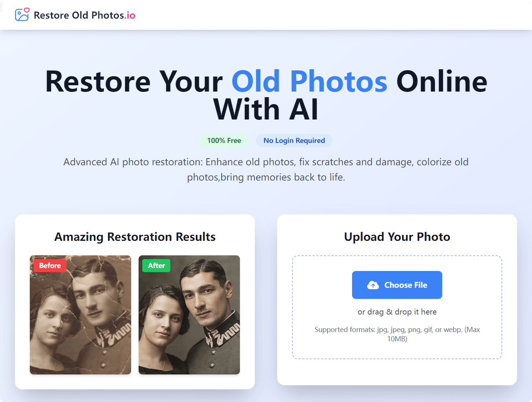Click the blue 'Old Photos' headline text

click(x=310, y=82)
